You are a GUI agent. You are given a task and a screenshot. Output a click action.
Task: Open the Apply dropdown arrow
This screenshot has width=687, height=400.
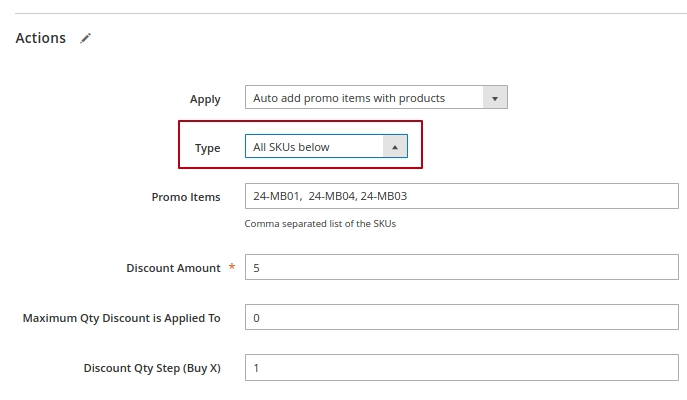[496, 98]
